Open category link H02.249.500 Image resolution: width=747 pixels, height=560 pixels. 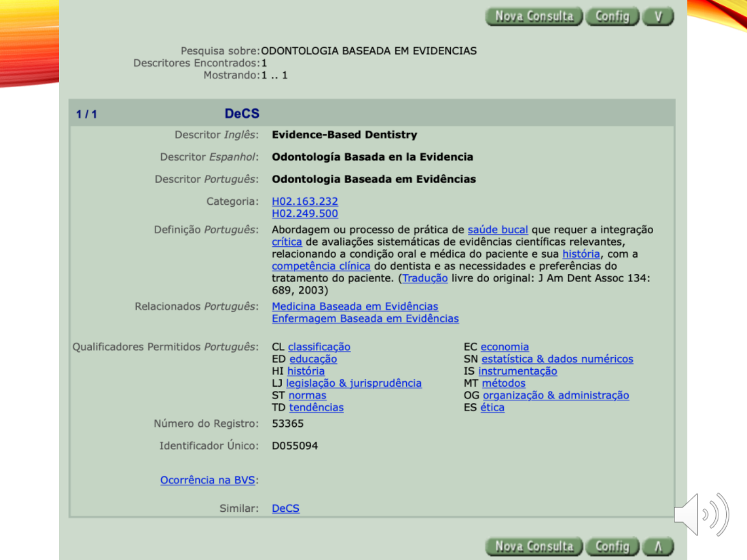coord(305,214)
